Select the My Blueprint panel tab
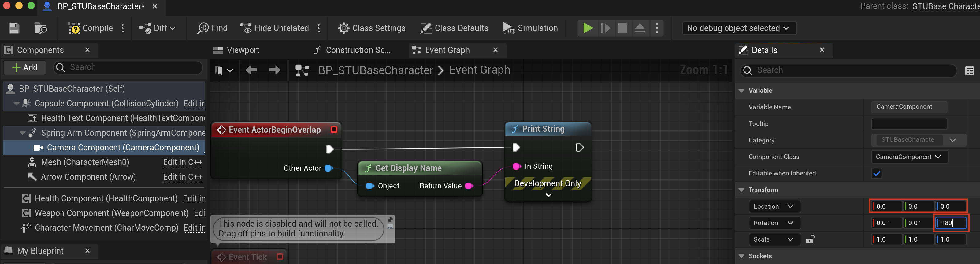Viewport: 980px width, 264px height. (x=40, y=251)
